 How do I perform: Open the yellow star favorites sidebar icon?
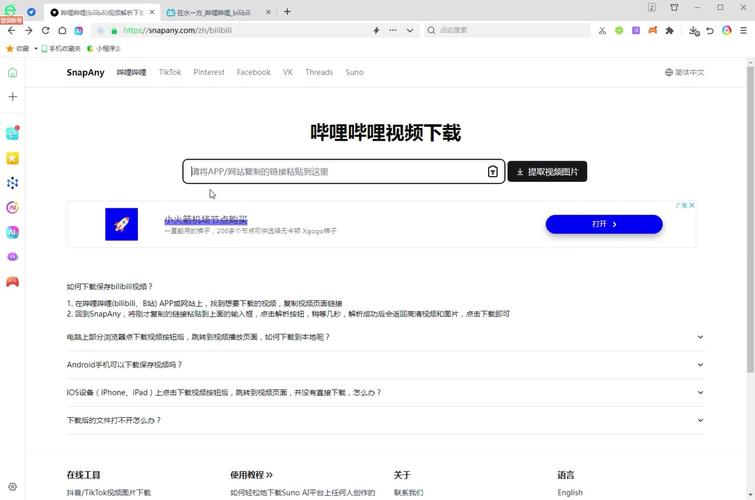(12, 158)
